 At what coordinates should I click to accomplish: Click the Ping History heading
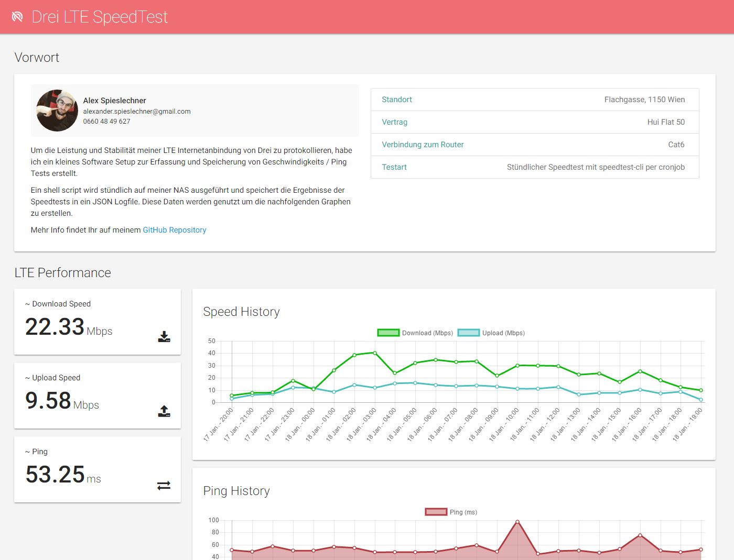click(x=236, y=491)
